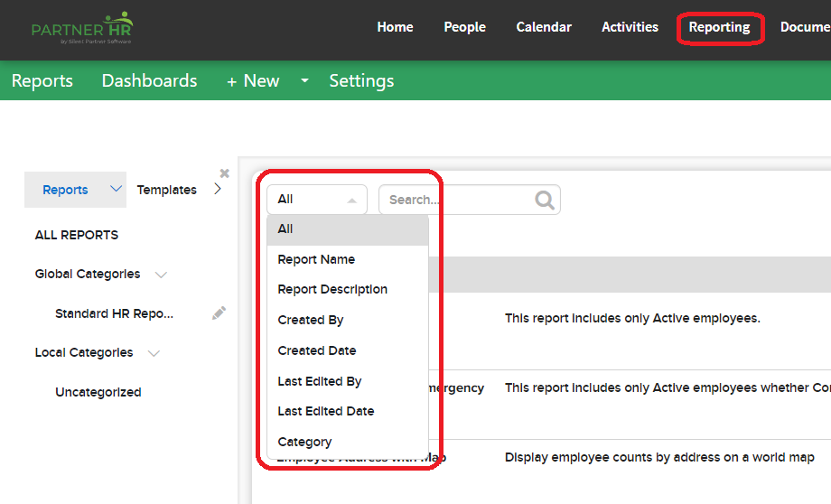The height and width of the screenshot is (504, 831).
Task: Click the search magnifier icon
Action: click(x=545, y=200)
